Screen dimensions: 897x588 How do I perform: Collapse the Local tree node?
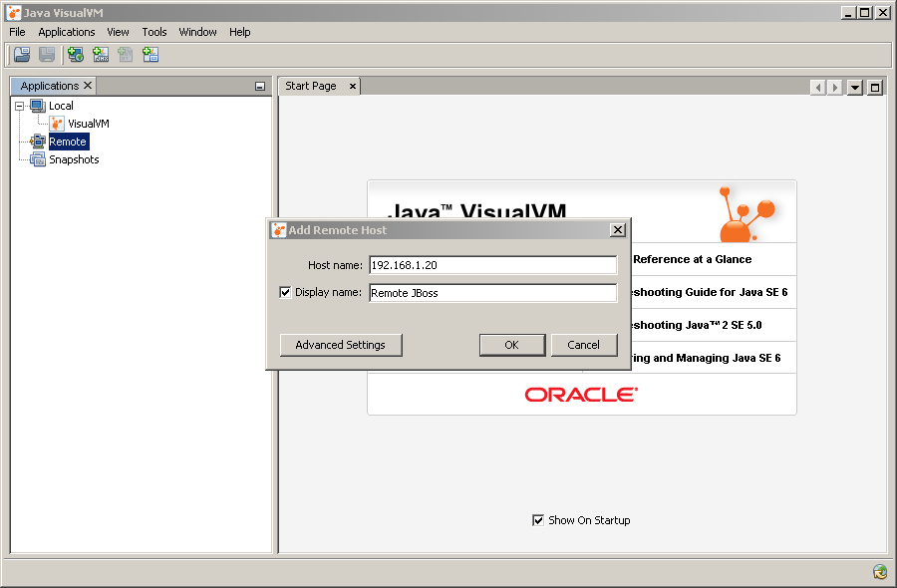[20, 106]
